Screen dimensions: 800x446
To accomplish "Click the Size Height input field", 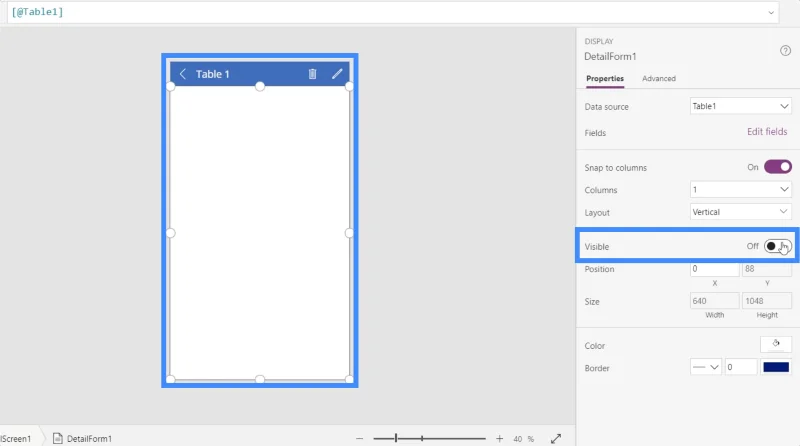I will coord(767,301).
